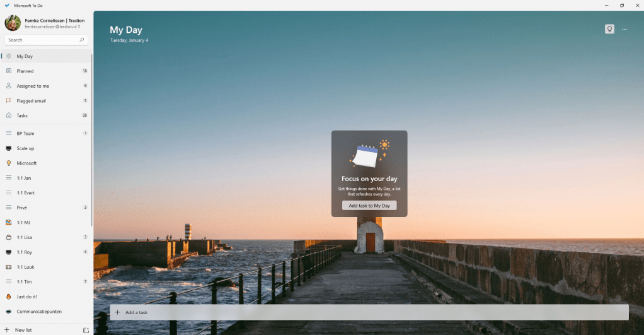Open the lightbulb suggestions panel
Screen dimensions: 644x335
pos(609,29)
